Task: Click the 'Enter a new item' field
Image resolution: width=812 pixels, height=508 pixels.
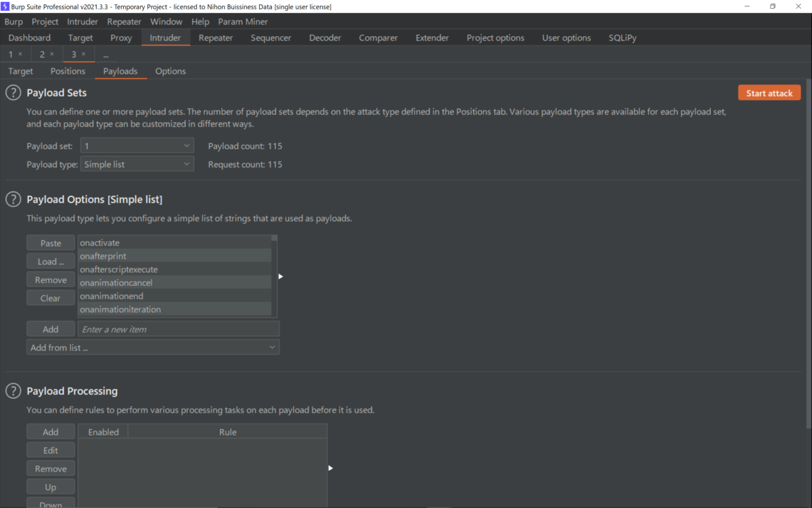Action: click(x=179, y=329)
